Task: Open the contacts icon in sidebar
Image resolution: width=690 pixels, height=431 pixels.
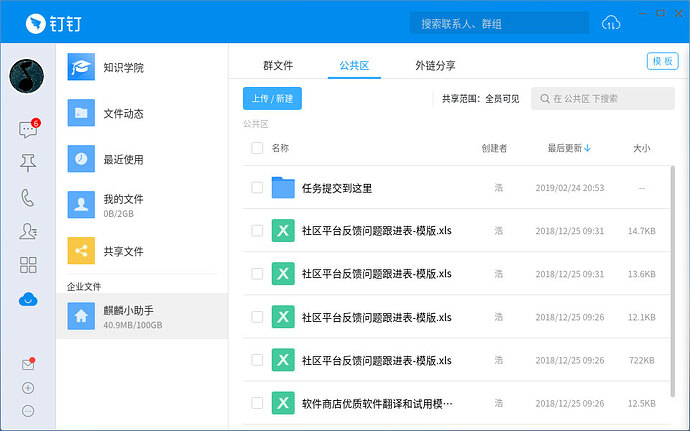Action: coord(28,231)
